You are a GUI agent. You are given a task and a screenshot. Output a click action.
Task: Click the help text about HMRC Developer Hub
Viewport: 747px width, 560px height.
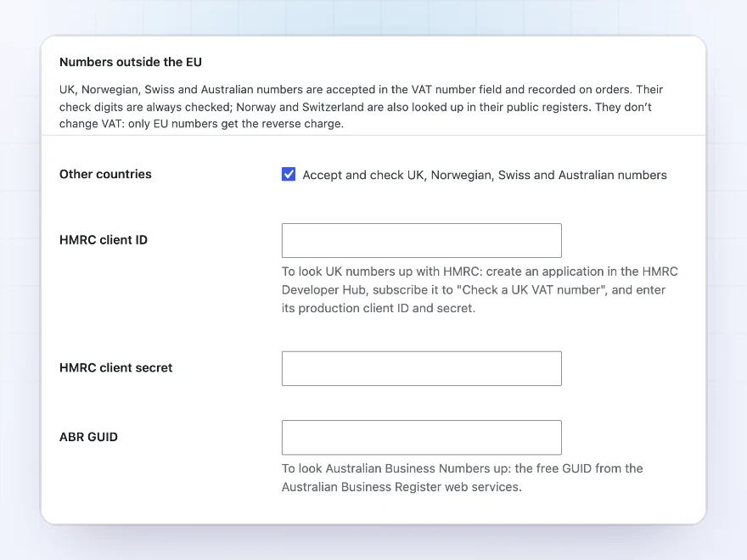click(x=480, y=289)
